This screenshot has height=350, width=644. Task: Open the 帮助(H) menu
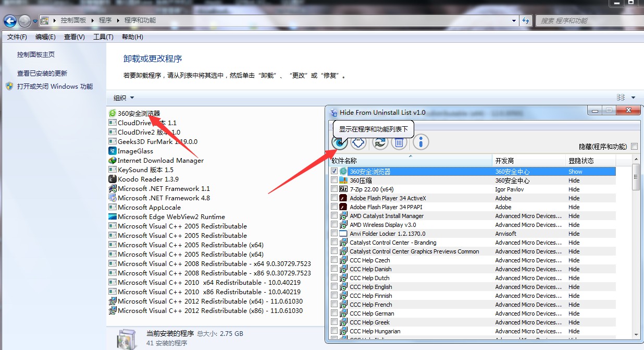coord(132,37)
